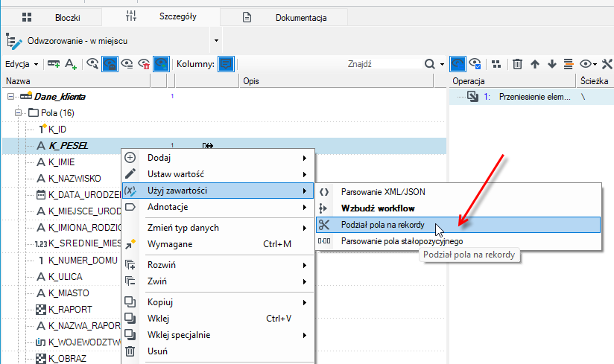Screen dimensions: 614x364
Task: Open the Ustaw wartość submenu
Action: click(218, 174)
